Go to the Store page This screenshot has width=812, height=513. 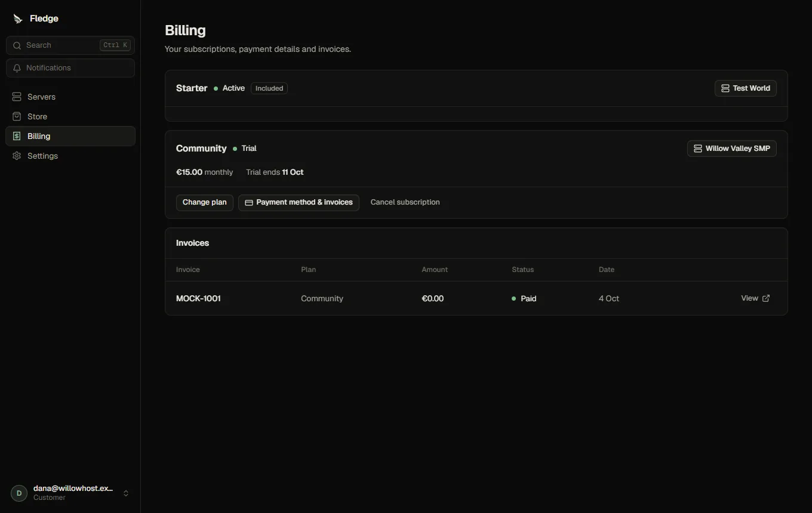pyautogui.click(x=70, y=116)
